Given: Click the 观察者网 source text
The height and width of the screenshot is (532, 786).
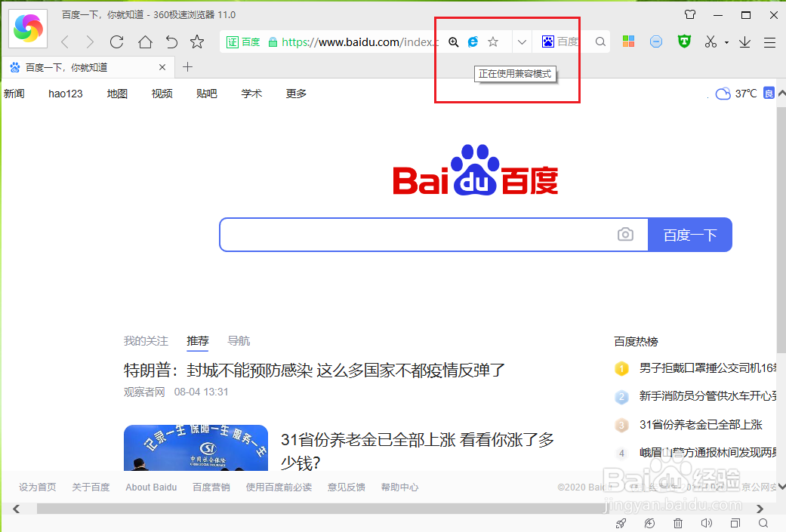Looking at the screenshot, I should [144, 392].
